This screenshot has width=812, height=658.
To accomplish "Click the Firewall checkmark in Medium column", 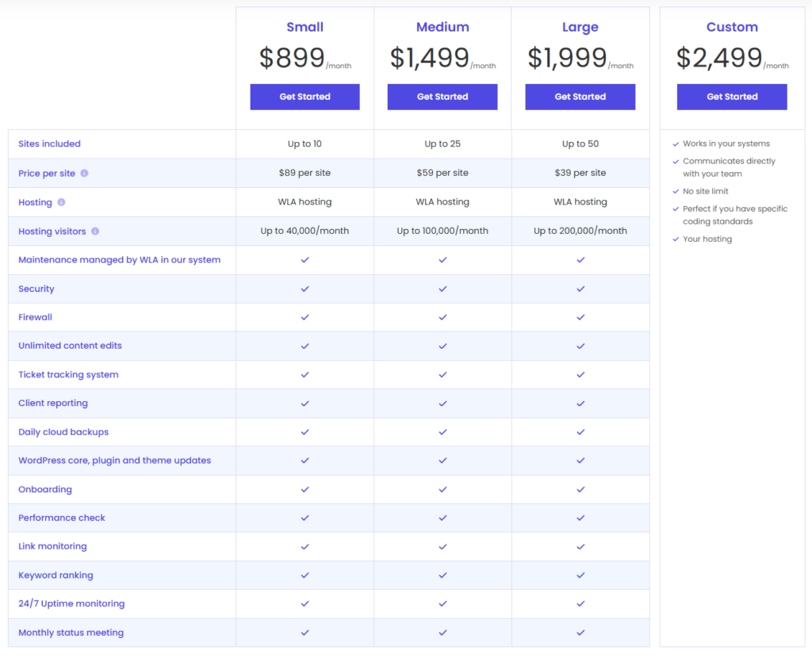I will (x=442, y=317).
